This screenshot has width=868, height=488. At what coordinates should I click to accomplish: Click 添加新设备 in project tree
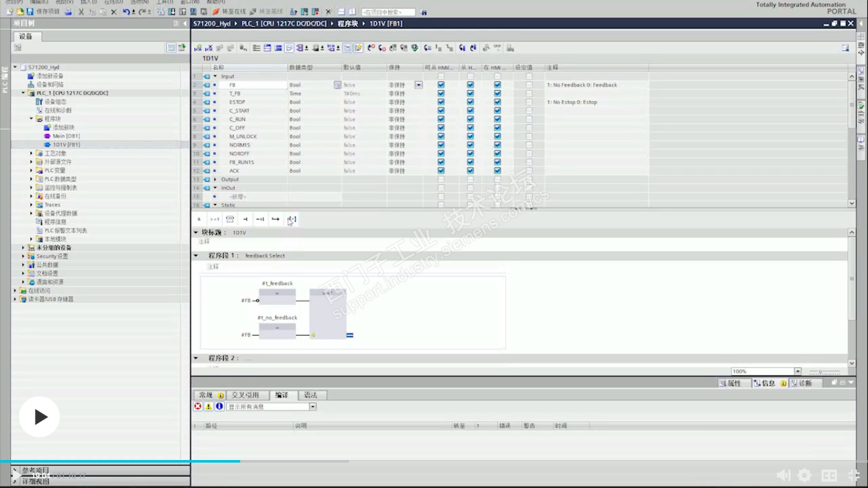(50, 76)
